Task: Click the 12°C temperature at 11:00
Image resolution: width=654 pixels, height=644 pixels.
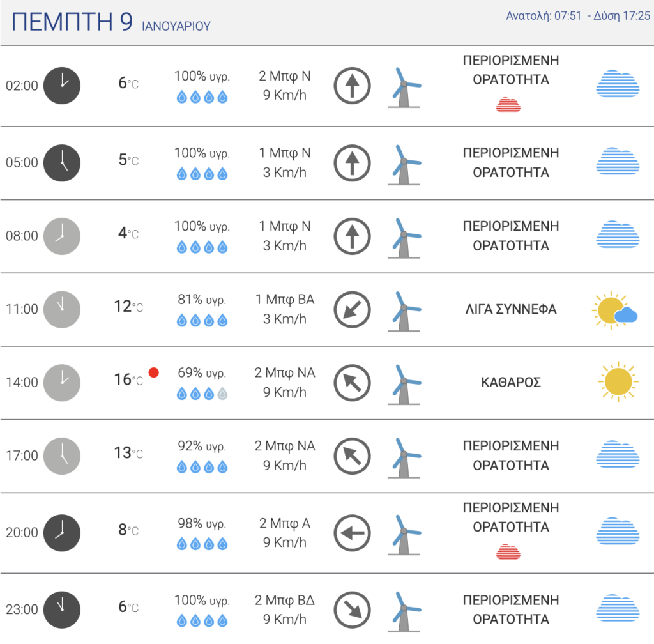Action: click(x=128, y=307)
